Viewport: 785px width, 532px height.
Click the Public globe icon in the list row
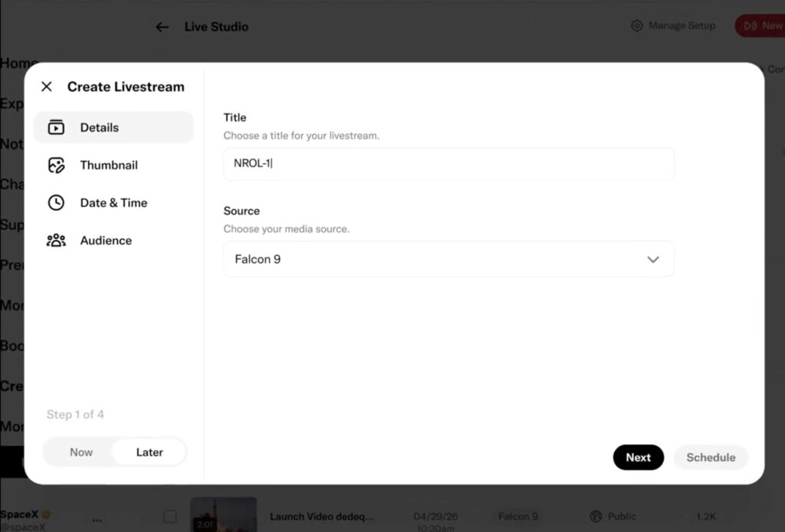pyautogui.click(x=596, y=517)
